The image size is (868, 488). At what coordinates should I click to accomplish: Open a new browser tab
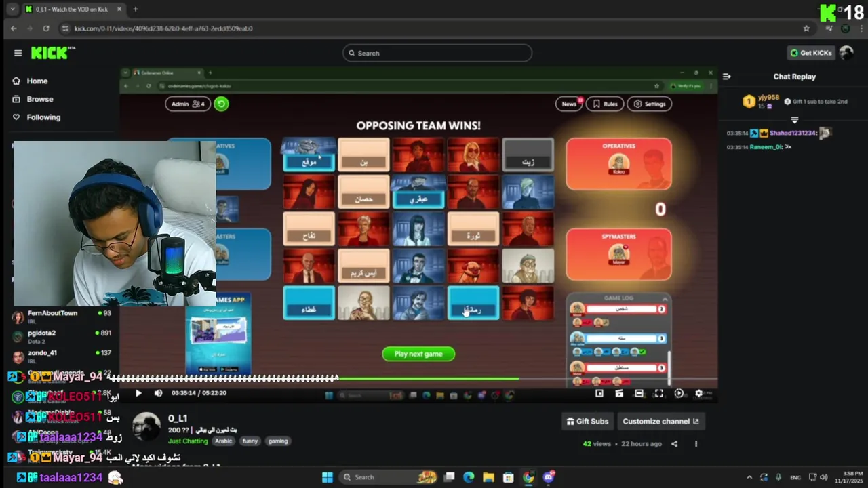135,9
